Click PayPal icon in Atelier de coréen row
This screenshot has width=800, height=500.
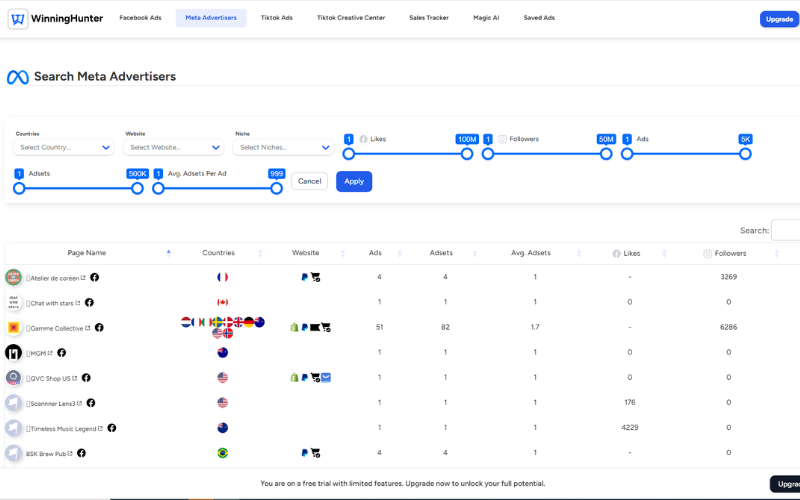pyautogui.click(x=305, y=277)
